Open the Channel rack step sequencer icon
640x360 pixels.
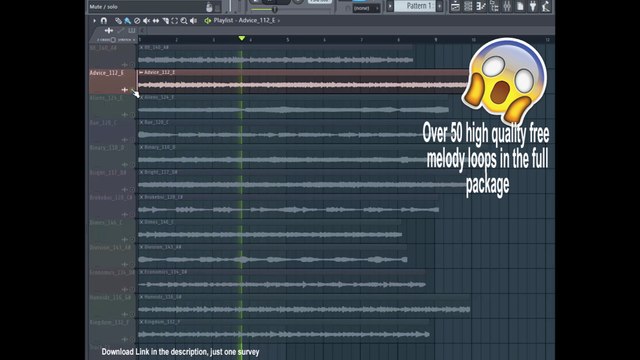tap(468, 6)
